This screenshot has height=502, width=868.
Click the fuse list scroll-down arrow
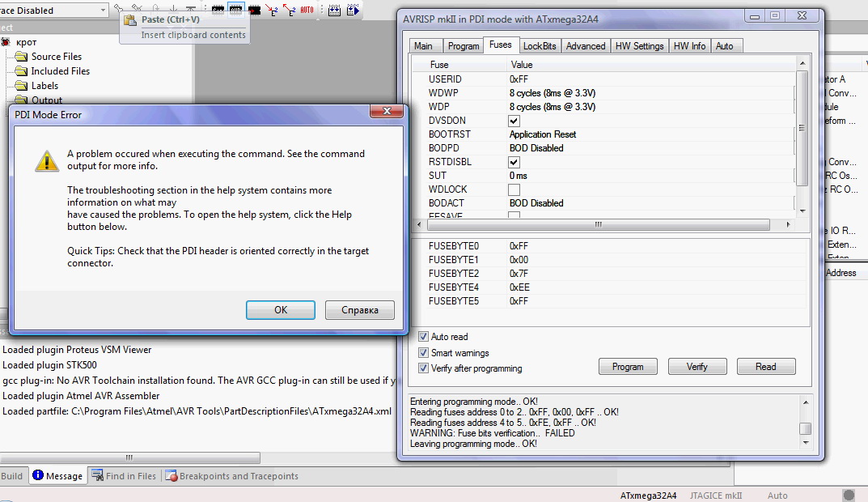point(802,211)
